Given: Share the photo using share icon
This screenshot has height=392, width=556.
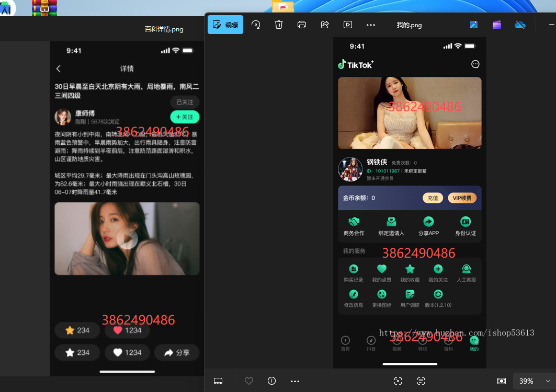Looking at the screenshot, I should click(x=325, y=25).
